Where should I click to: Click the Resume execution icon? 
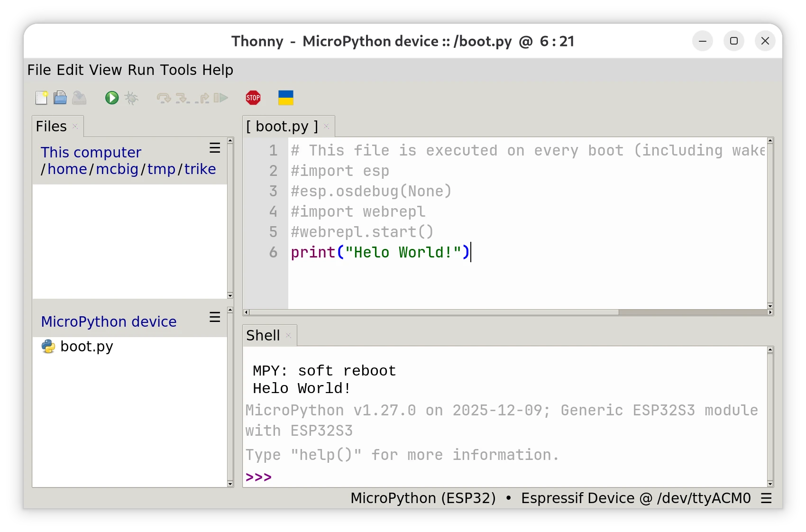tap(221, 98)
